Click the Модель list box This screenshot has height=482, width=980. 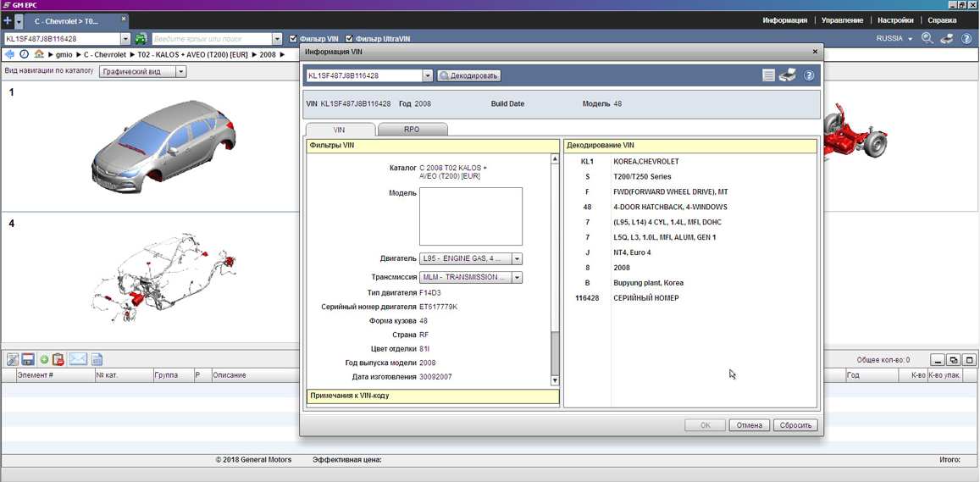tap(470, 217)
